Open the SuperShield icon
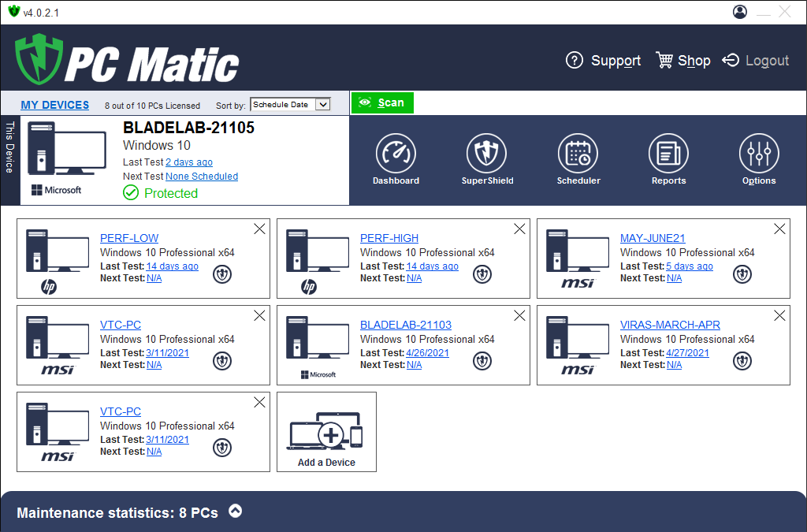The width and height of the screenshot is (807, 532). click(487, 154)
